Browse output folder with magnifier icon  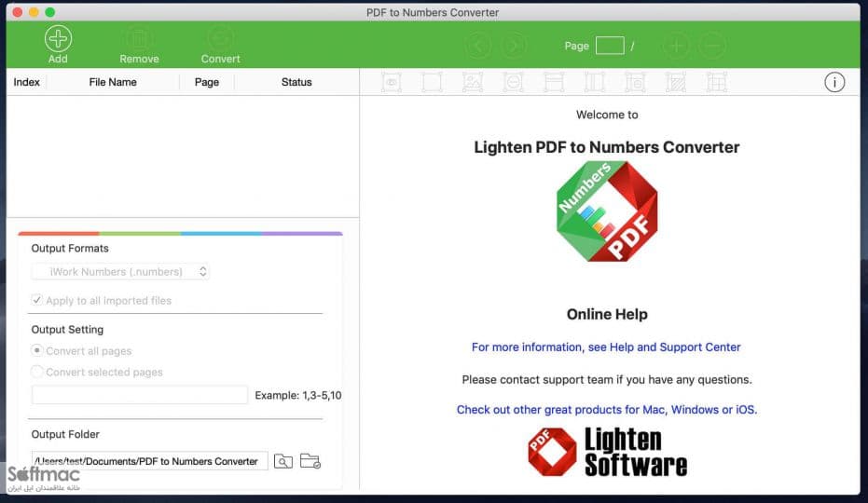click(282, 461)
